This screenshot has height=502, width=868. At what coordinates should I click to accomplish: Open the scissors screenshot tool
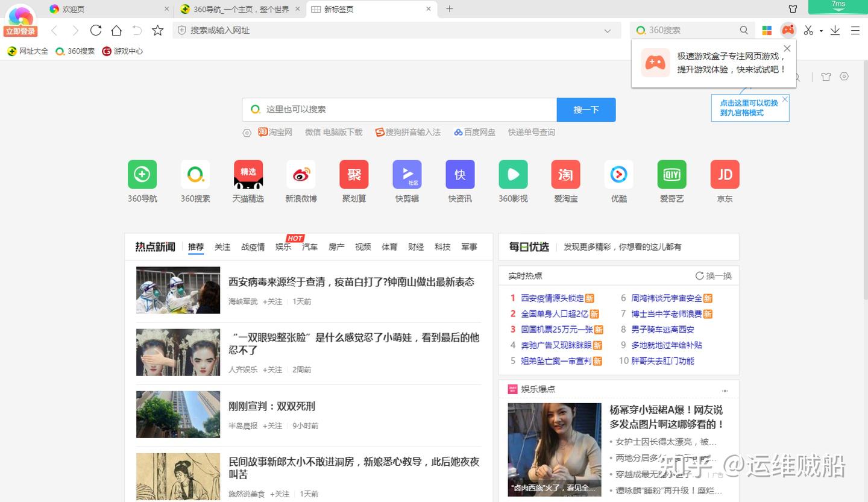(809, 30)
